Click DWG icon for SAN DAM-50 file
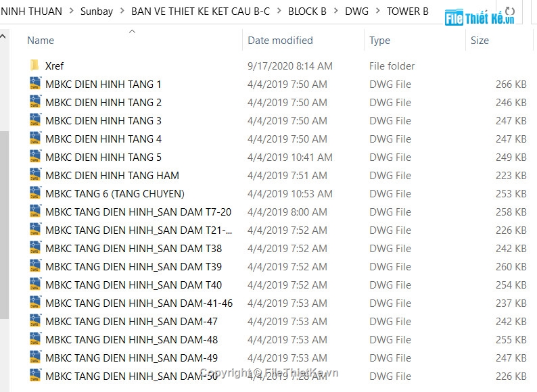The image size is (537, 392). [x=35, y=375]
